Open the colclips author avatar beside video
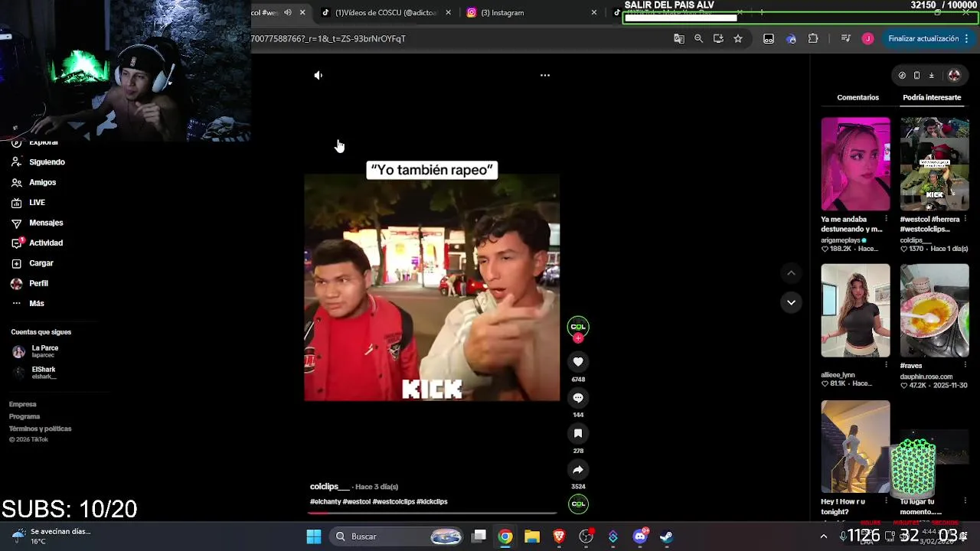This screenshot has width=980, height=551. [578, 326]
